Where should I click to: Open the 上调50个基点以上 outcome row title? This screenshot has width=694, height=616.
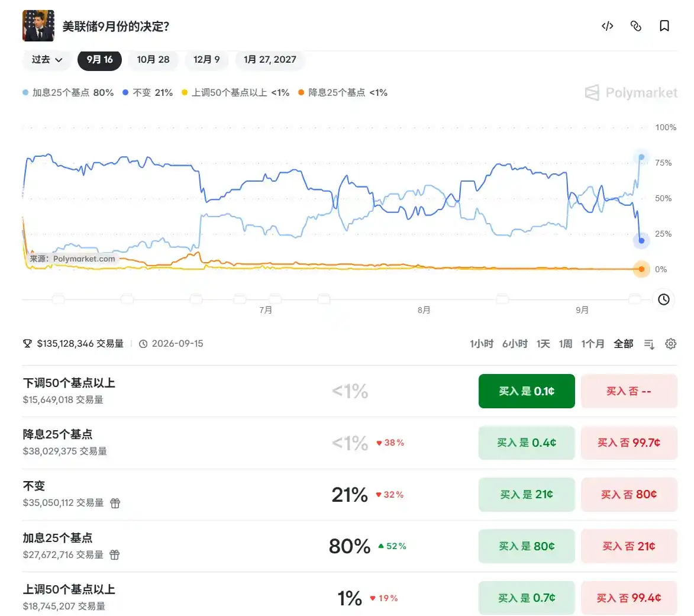tap(69, 590)
